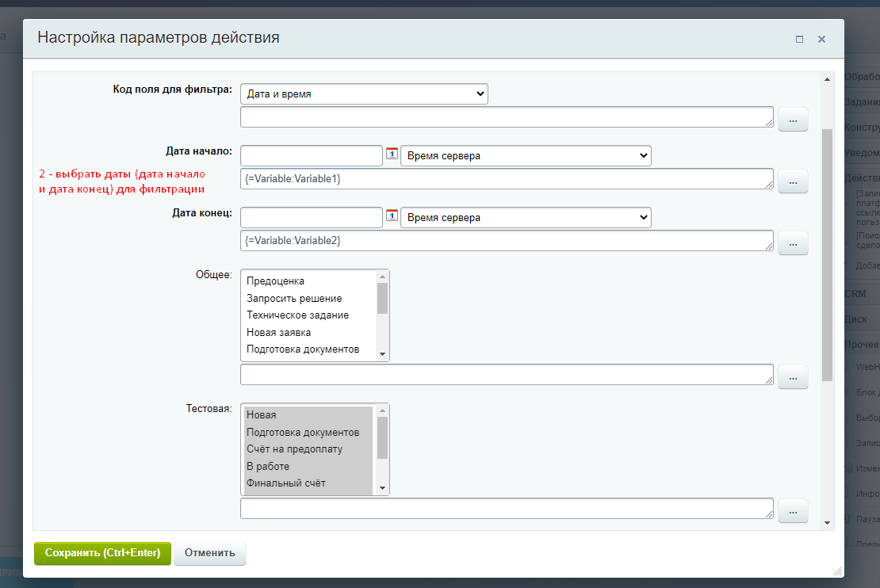The width and height of the screenshot is (880, 588).
Task: Expand 'Время сервера' dropdown for Дата начало
Action: coord(526,156)
